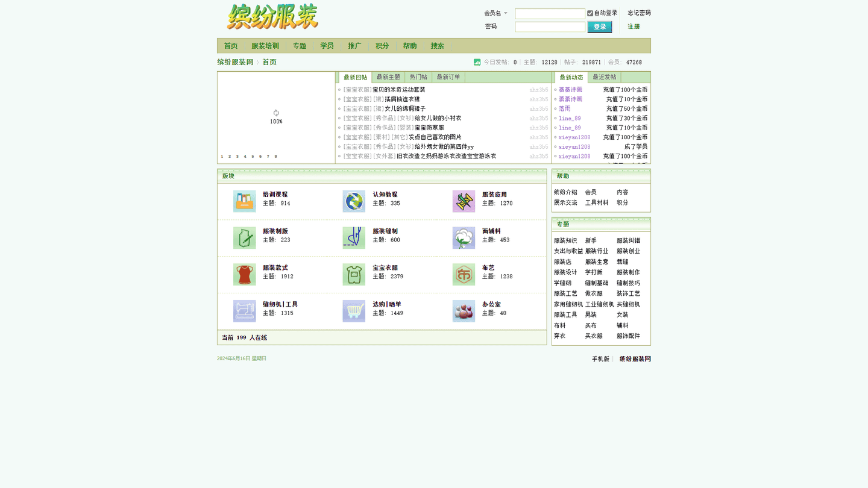Open 搜索 in the navigation bar

pos(438,46)
